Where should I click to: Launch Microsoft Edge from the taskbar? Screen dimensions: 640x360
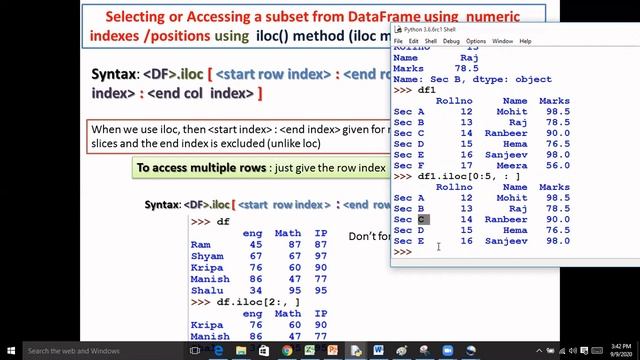coord(219,351)
